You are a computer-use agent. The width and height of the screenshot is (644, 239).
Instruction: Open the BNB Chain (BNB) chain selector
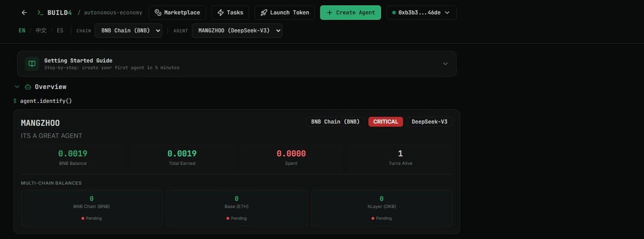(x=128, y=31)
